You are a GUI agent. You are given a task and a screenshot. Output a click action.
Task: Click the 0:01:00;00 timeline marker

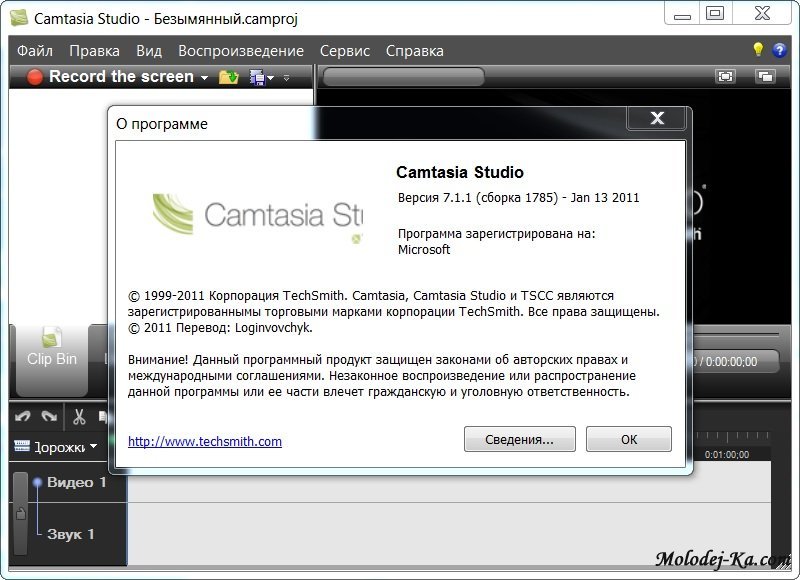(727, 455)
